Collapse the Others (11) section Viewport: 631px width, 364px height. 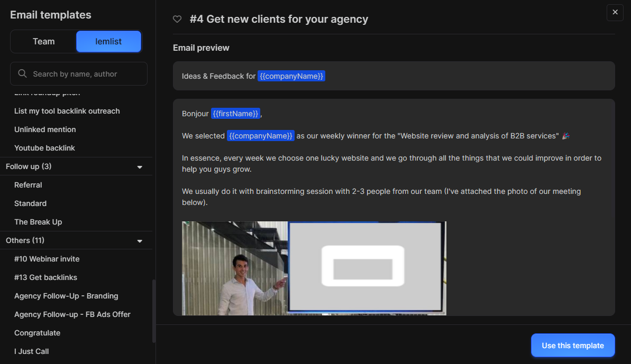pos(139,240)
